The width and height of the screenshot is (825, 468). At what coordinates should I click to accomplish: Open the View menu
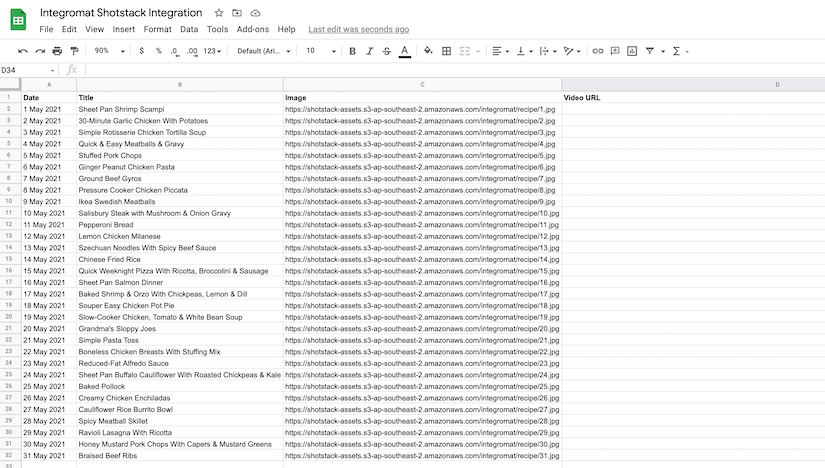[95, 29]
